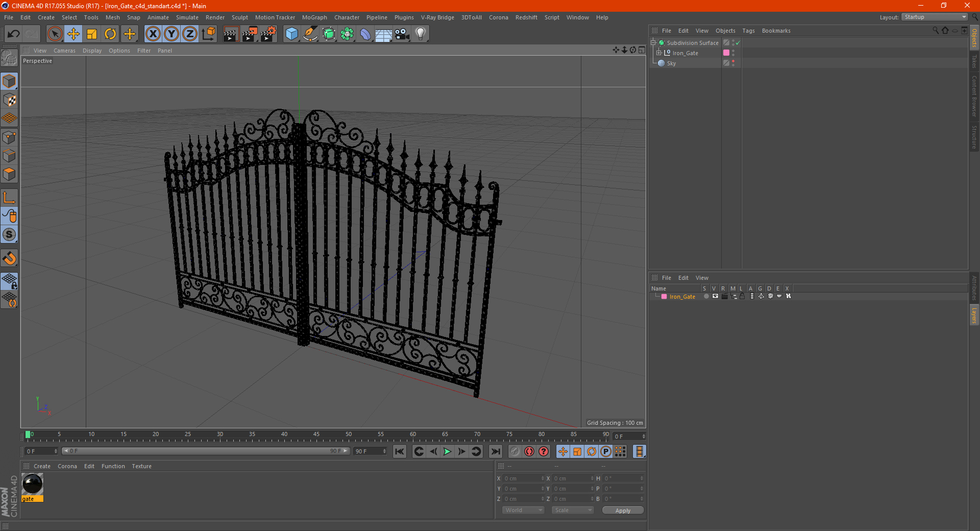Click the end frame 90 F field

(371, 451)
